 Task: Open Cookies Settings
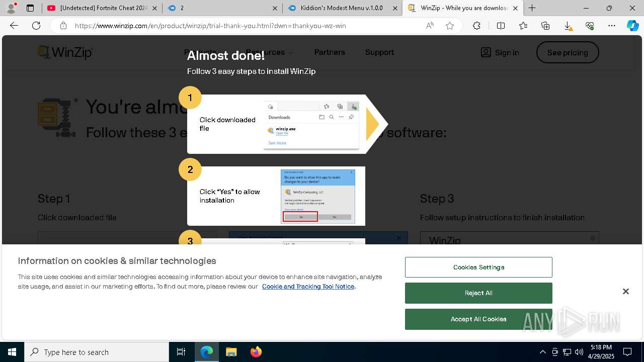tap(478, 267)
